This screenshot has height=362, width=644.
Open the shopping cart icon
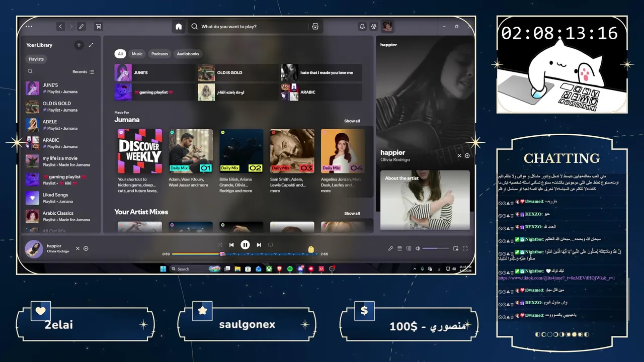(99, 27)
